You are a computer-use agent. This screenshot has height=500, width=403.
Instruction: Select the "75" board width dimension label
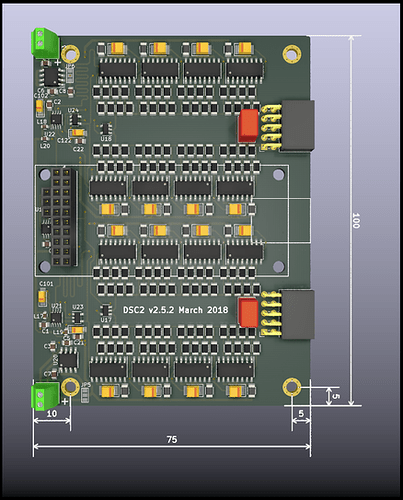pos(172,439)
